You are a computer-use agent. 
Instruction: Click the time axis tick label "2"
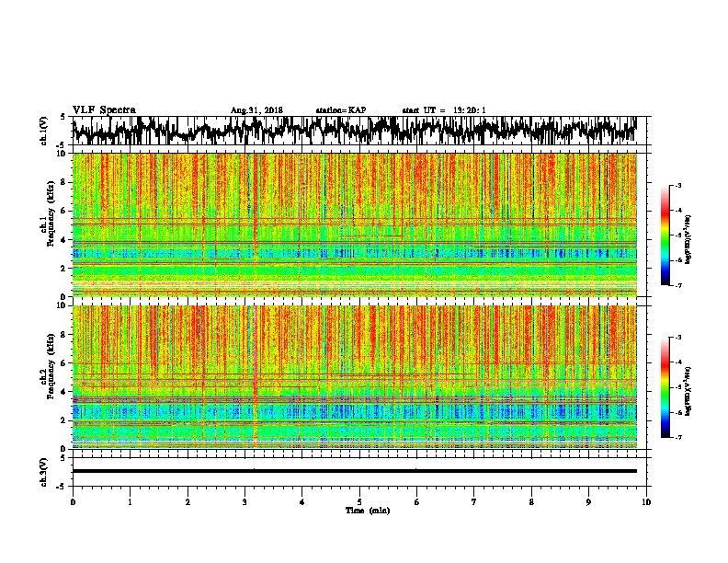(x=188, y=502)
